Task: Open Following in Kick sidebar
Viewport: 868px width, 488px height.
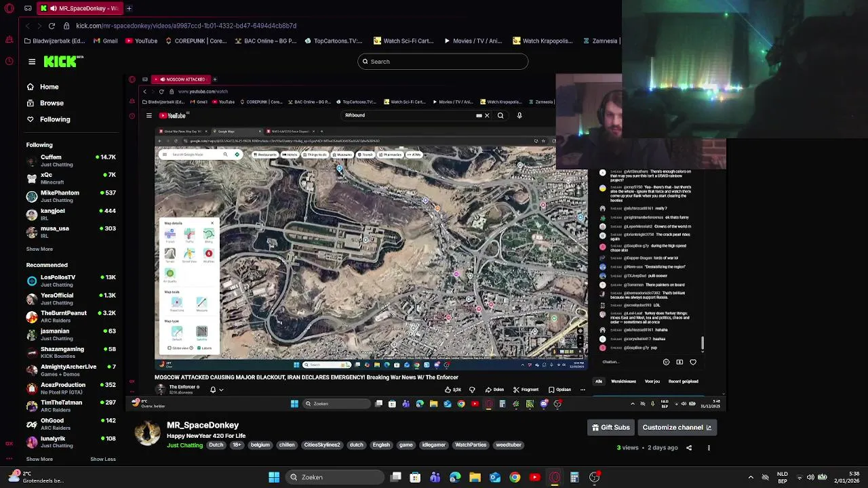Action: pos(48,119)
